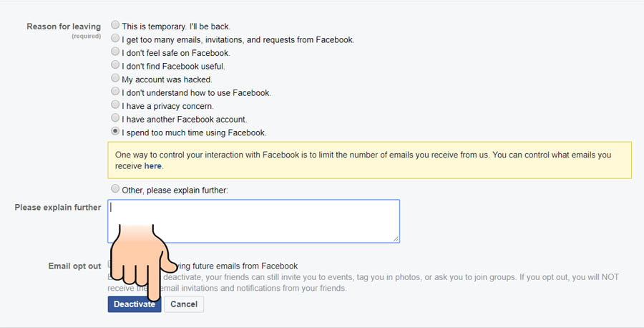This screenshot has height=328, width=644.
Task: Pick "I have another Facebook account" reason
Action: [x=115, y=118]
